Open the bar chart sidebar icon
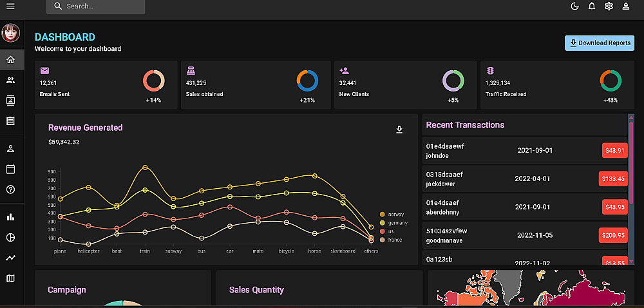The image size is (644, 308). [11, 217]
